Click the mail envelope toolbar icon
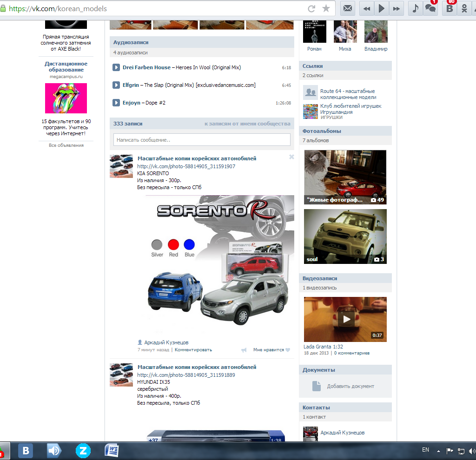 348,8
